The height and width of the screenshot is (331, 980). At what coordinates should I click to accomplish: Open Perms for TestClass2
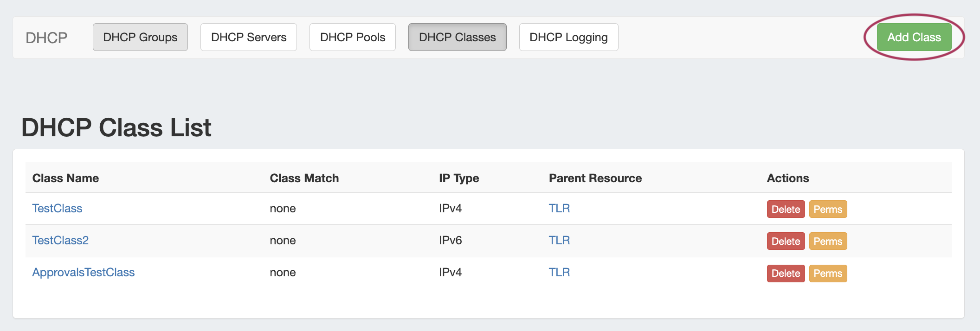(828, 241)
